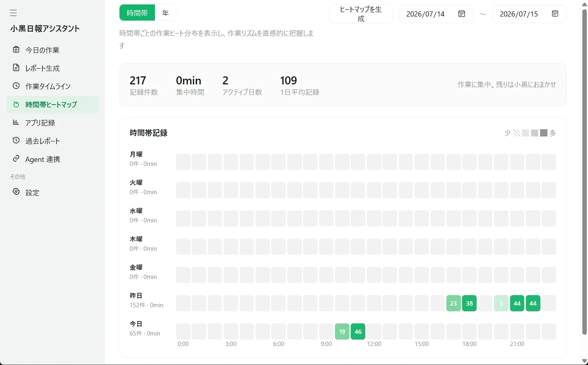Click yesterday's heatmap cell showing 23
The image size is (588, 365).
tap(454, 303)
